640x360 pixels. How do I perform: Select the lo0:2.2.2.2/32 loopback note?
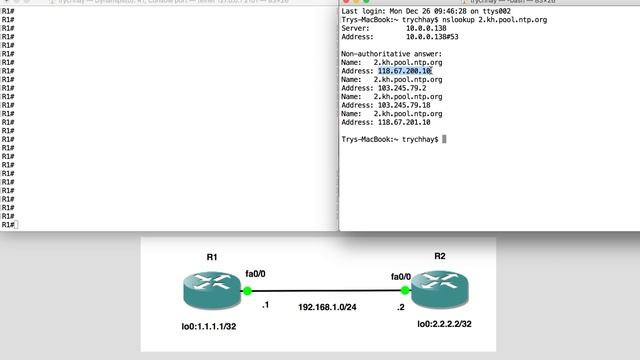click(x=444, y=324)
